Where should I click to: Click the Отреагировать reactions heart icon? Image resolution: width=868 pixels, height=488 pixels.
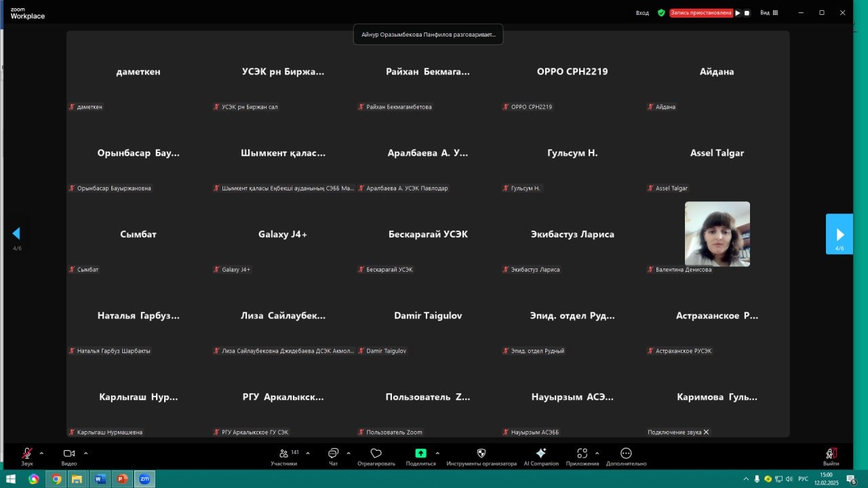376,453
